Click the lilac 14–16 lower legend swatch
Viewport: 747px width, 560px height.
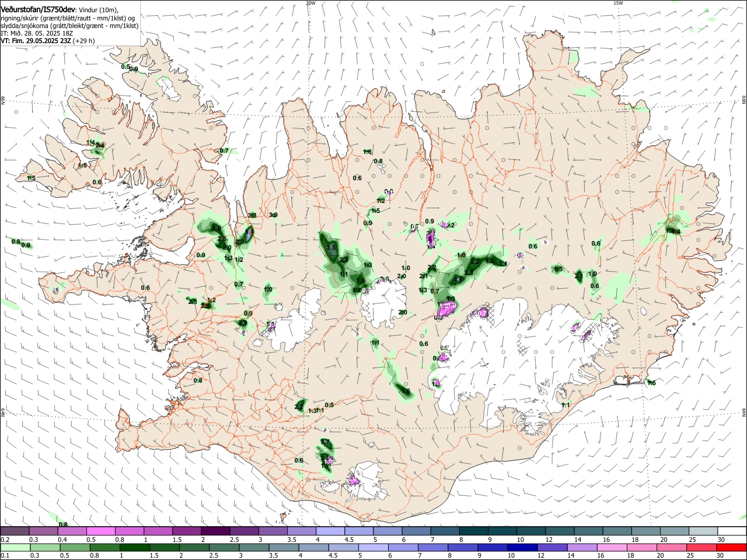pos(581,547)
